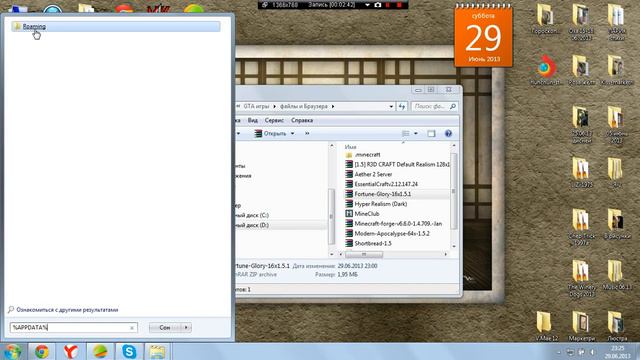Select the Shortbread-1.5 archive
This screenshot has width=640, height=360.
point(368,243)
